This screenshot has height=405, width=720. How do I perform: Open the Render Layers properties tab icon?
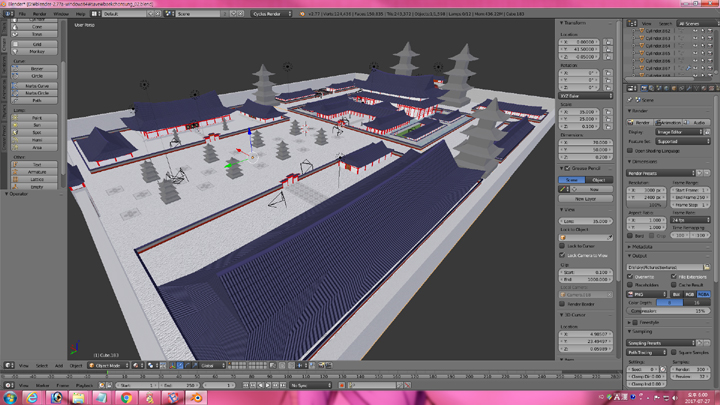(x=651, y=88)
